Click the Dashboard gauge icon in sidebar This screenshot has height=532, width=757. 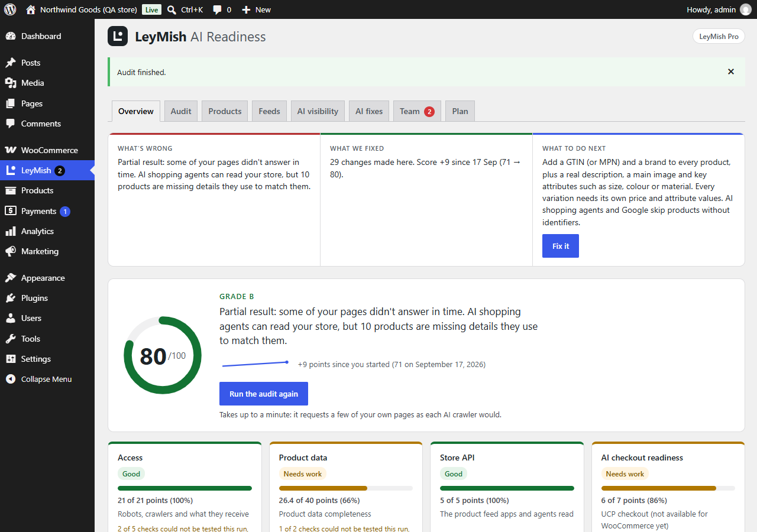pos(11,36)
